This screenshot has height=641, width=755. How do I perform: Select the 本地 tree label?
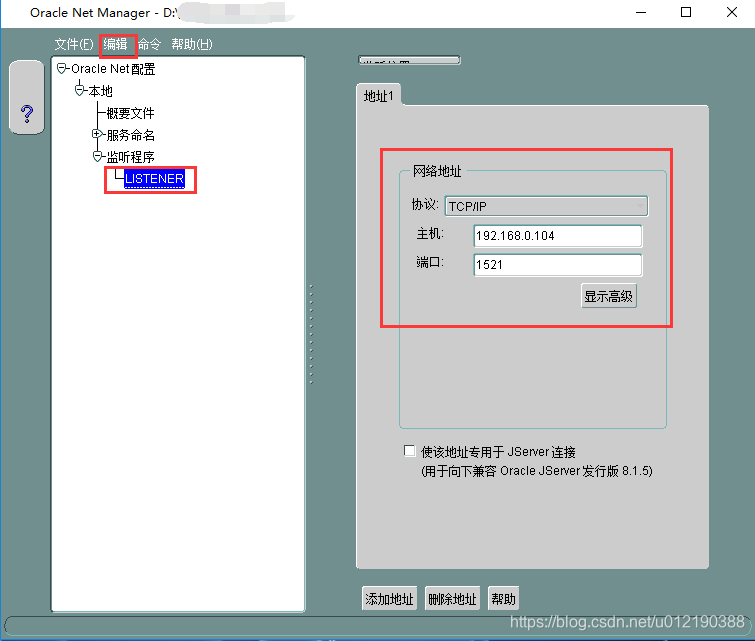click(x=101, y=91)
